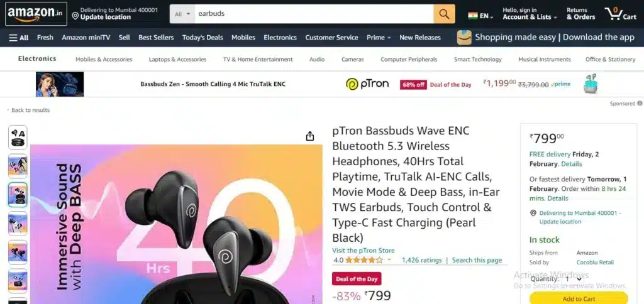
Task: Expand the star rating chevron popup
Action: coord(389,259)
